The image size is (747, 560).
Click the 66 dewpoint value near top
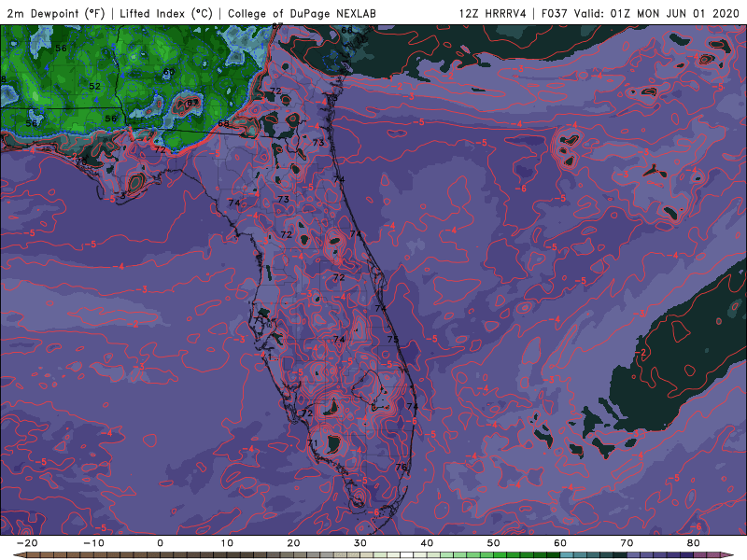click(x=346, y=30)
